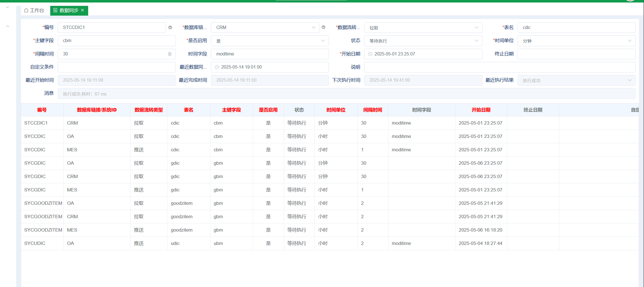Click the clock icon in the 开始日期 field
Viewport: 644px width, 287px height.
click(370, 54)
